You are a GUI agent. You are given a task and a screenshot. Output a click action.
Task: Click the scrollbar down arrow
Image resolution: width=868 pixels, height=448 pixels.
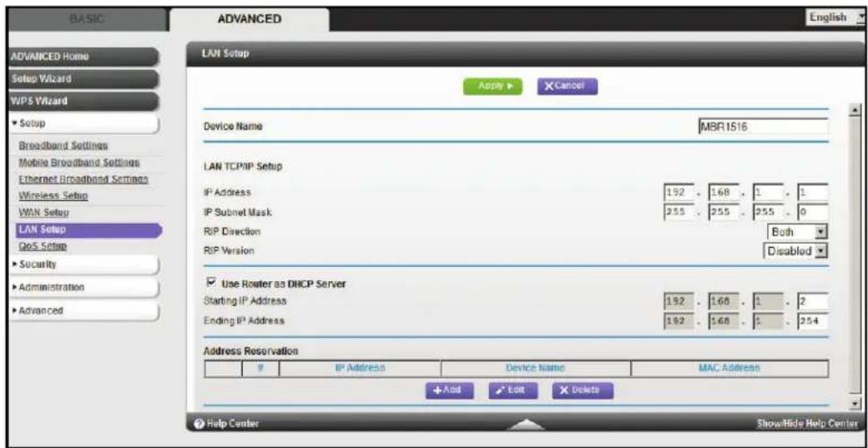click(855, 405)
